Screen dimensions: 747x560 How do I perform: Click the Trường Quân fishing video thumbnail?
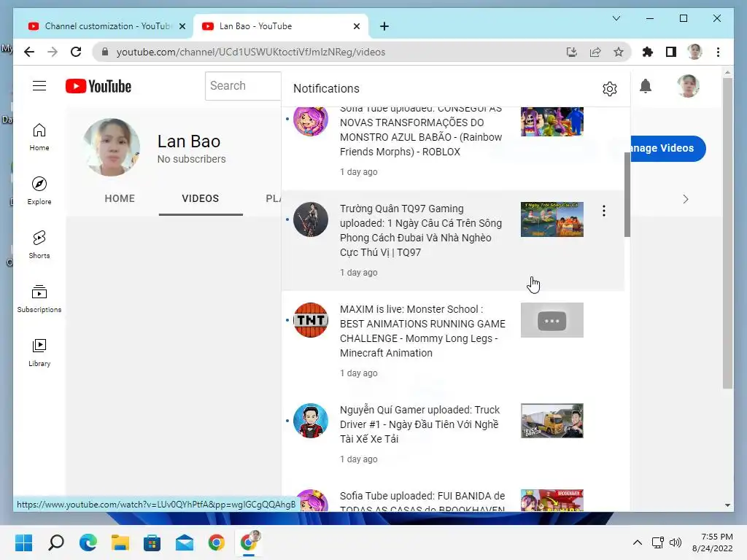551,219
